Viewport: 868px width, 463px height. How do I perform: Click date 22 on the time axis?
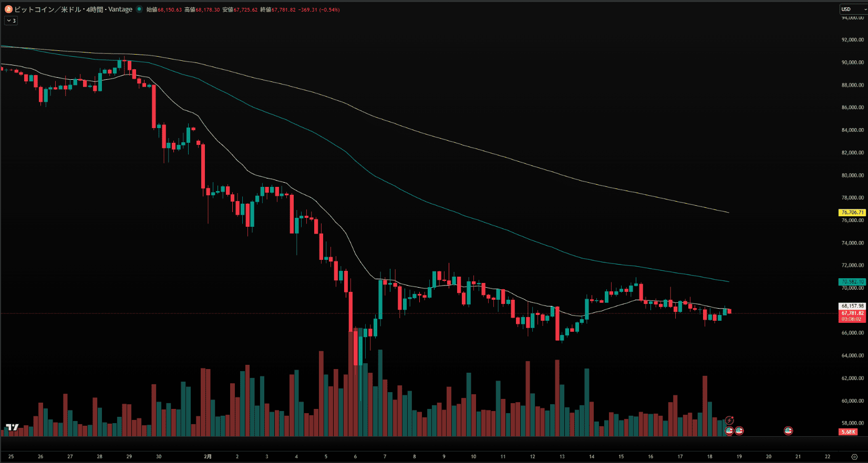(828, 457)
